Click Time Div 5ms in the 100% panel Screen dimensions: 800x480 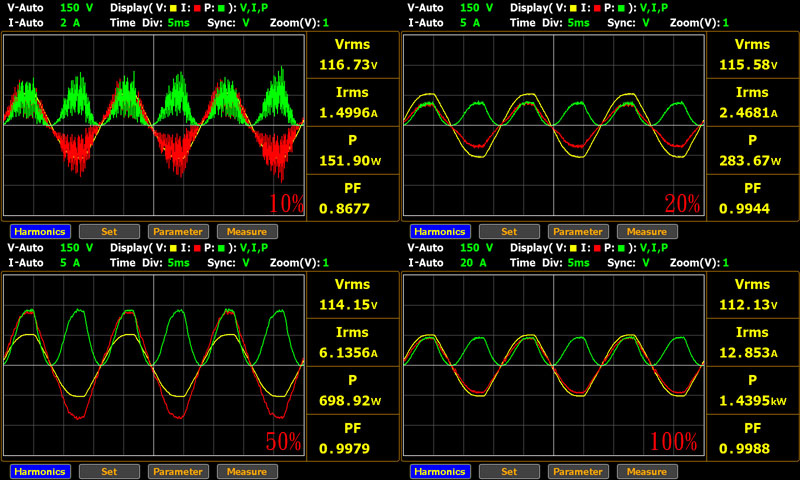pos(579,263)
